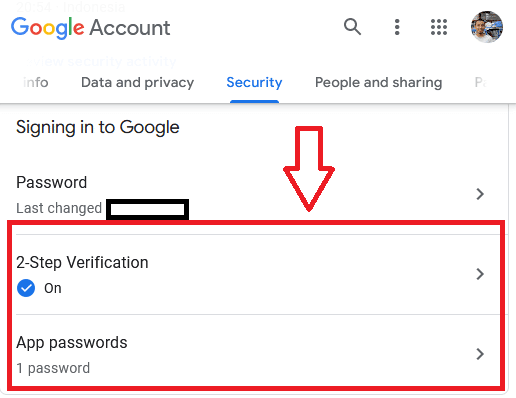Open App passwords using its chevron arrow
The height and width of the screenshot is (398, 516).
[x=480, y=354]
